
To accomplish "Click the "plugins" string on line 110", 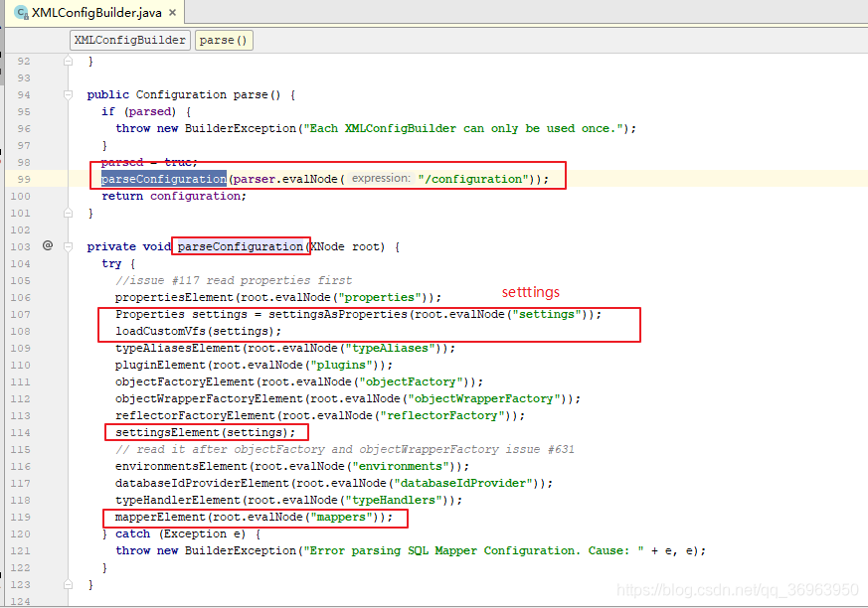I will tap(342, 366).
